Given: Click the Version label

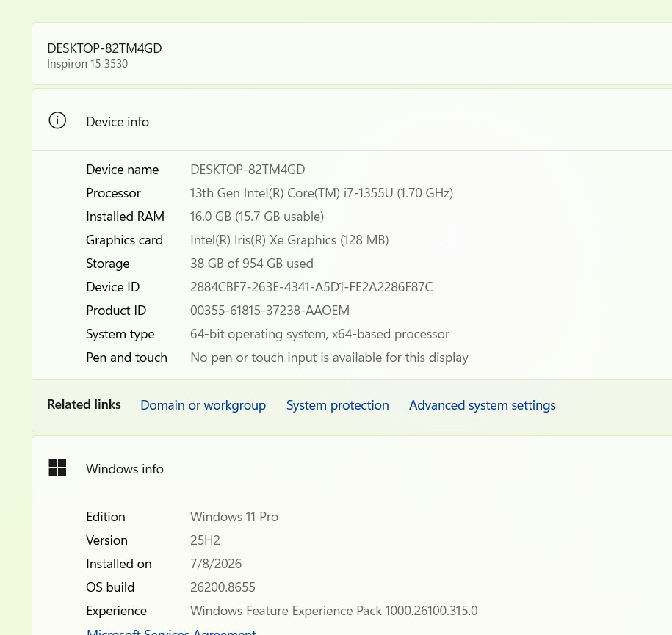Looking at the screenshot, I should tap(107, 540).
